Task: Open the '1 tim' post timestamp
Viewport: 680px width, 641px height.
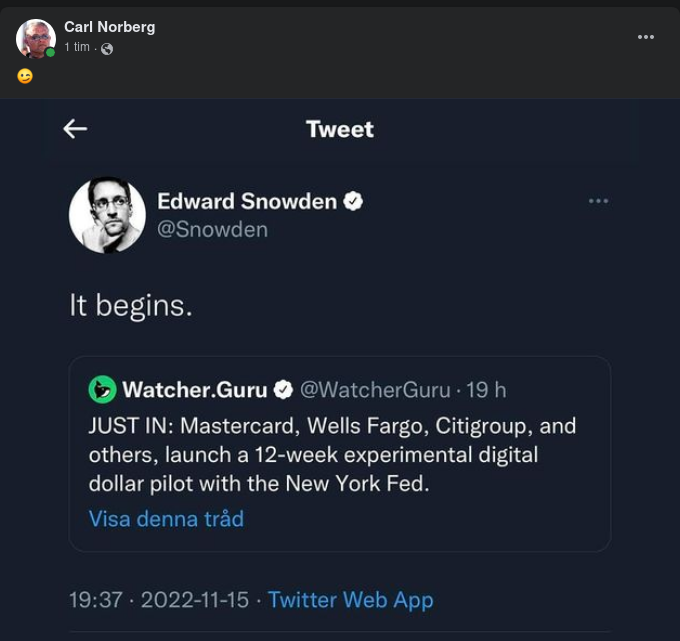Action: (76, 48)
